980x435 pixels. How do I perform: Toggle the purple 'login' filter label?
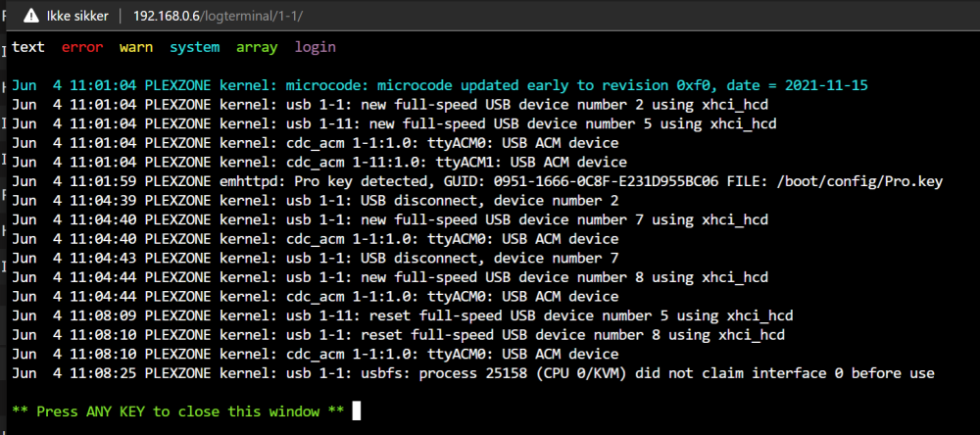316,47
